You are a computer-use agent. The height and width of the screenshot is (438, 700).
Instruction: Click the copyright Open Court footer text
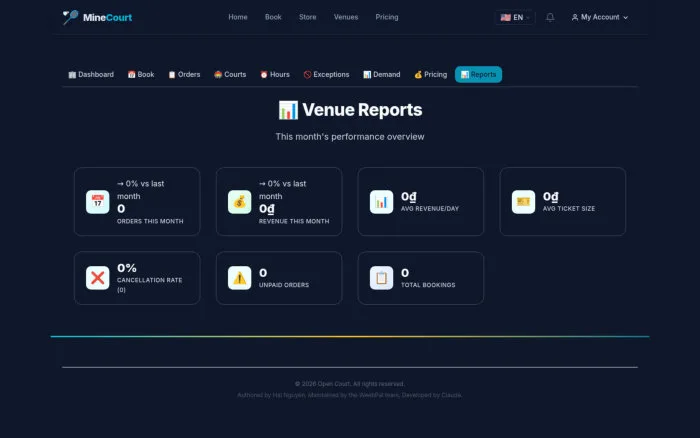pos(350,384)
